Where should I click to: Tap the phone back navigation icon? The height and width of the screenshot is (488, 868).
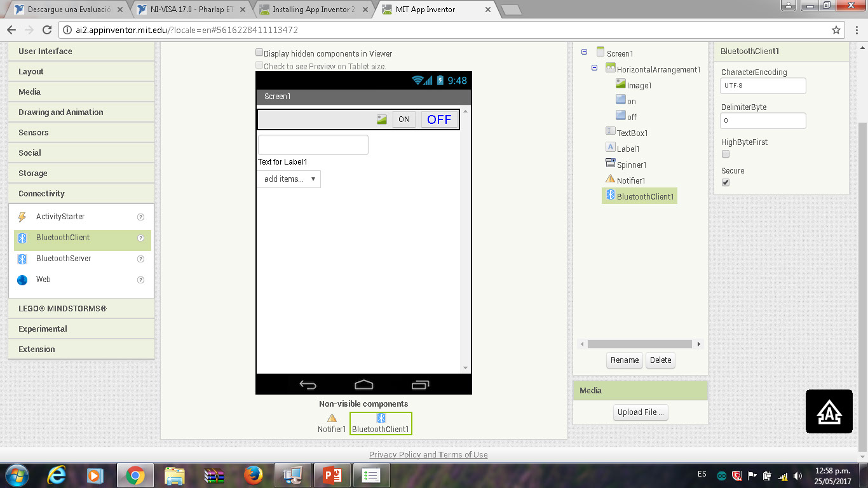pos(308,384)
